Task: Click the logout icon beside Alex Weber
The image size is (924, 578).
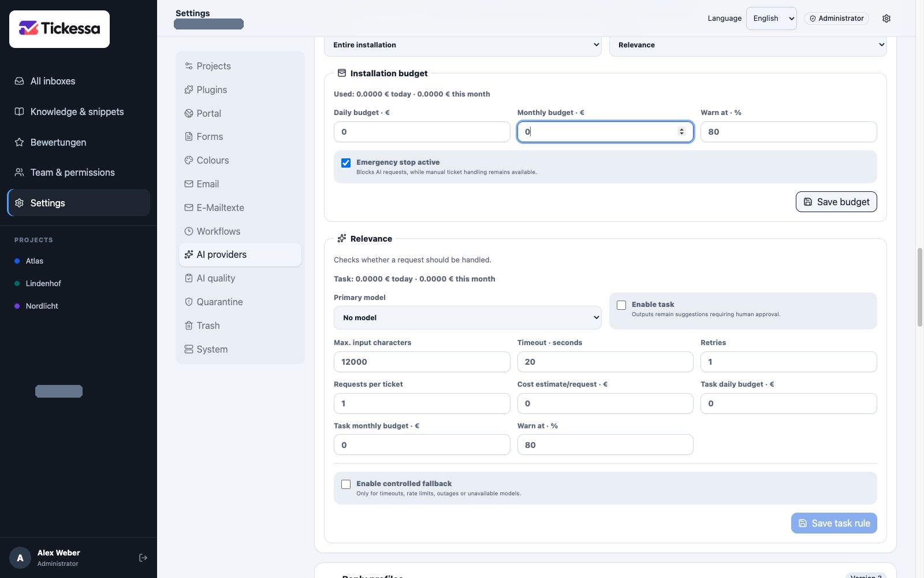Action: click(143, 558)
